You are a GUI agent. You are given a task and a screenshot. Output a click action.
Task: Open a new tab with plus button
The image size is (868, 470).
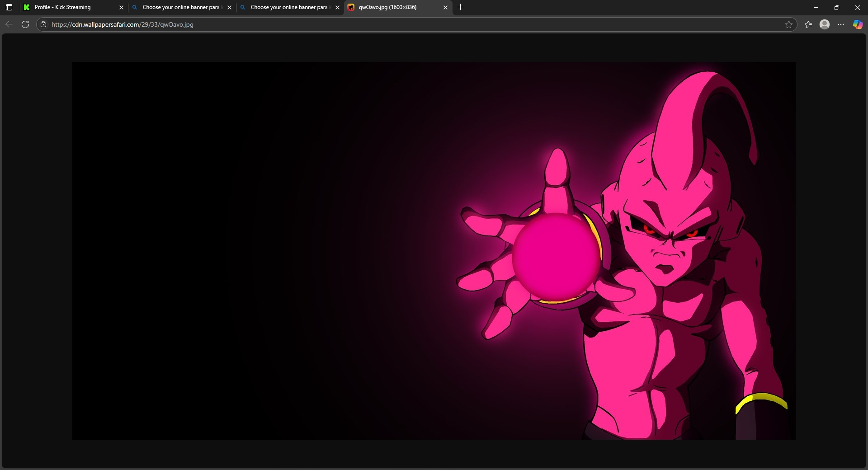tap(460, 7)
